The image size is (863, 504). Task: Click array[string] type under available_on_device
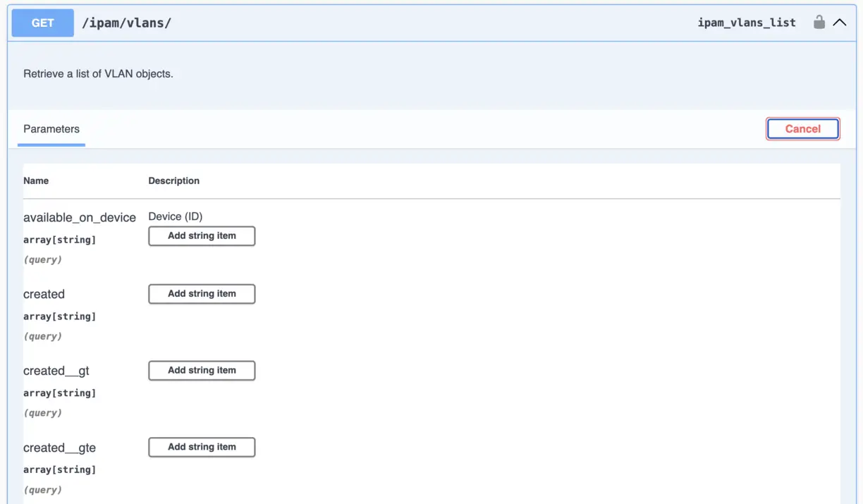click(x=59, y=240)
